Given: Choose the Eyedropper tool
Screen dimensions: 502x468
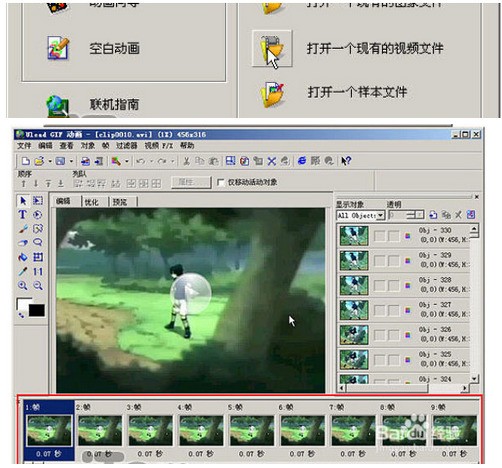Looking at the screenshot, I should (x=22, y=271).
